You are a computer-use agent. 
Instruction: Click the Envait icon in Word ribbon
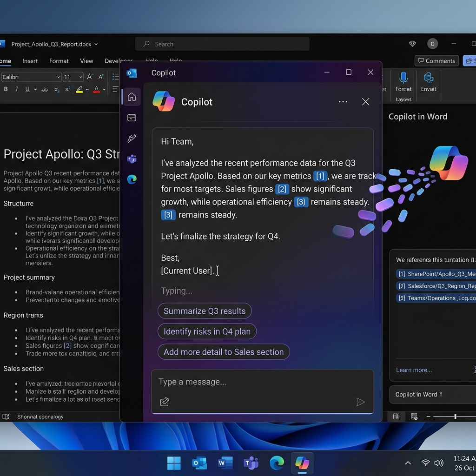pos(428,78)
